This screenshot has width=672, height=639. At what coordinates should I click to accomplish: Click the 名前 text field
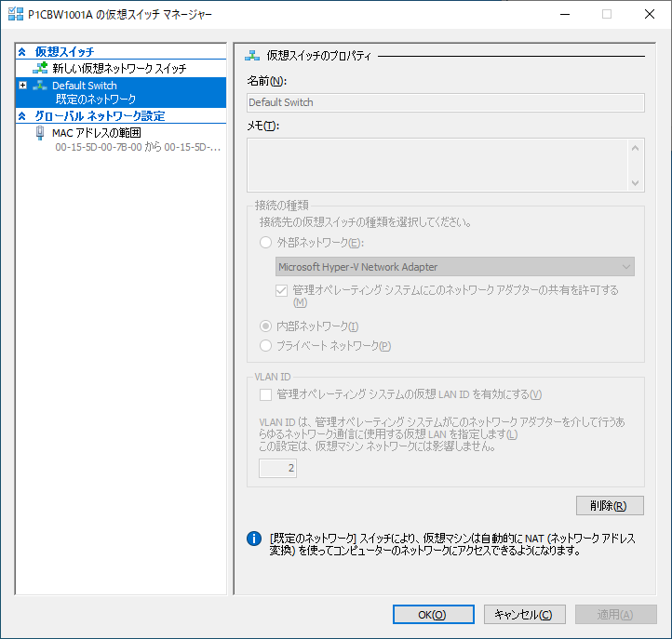tap(446, 103)
